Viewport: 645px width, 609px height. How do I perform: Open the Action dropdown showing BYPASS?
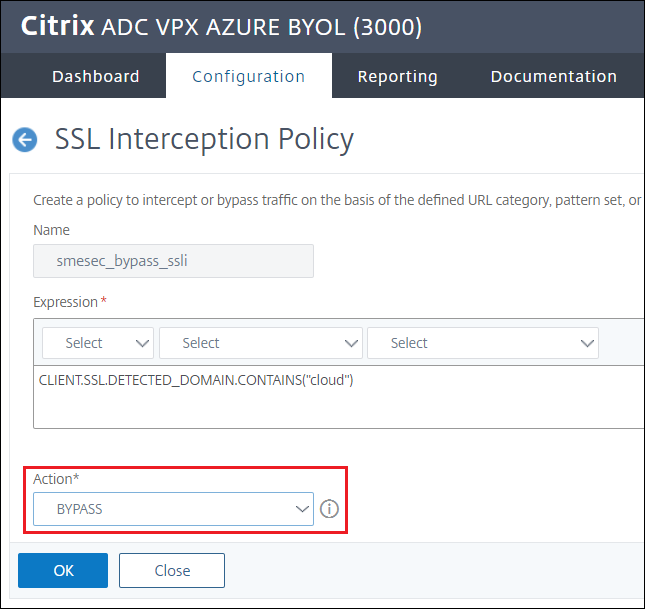coord(173,509)
